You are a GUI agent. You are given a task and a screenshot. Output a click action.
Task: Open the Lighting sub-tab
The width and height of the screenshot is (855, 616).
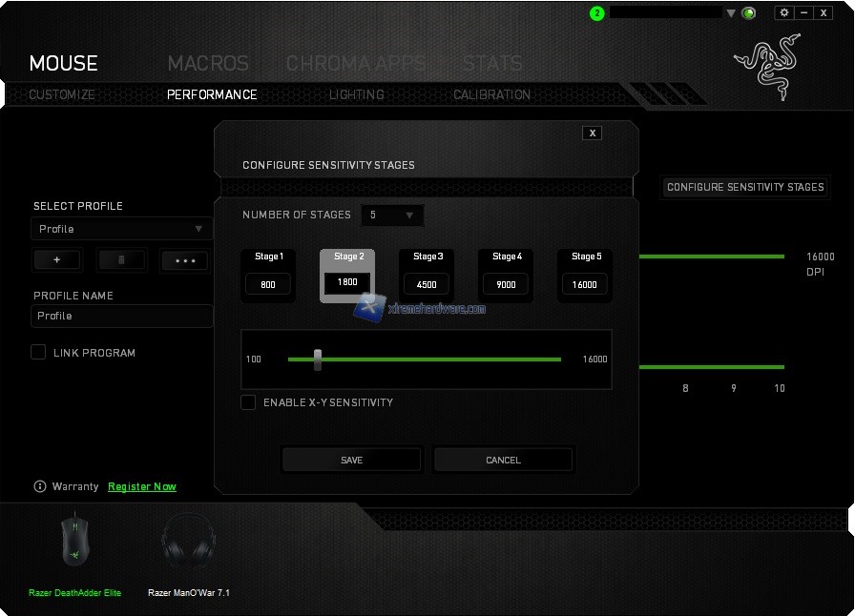pos(356,94)
